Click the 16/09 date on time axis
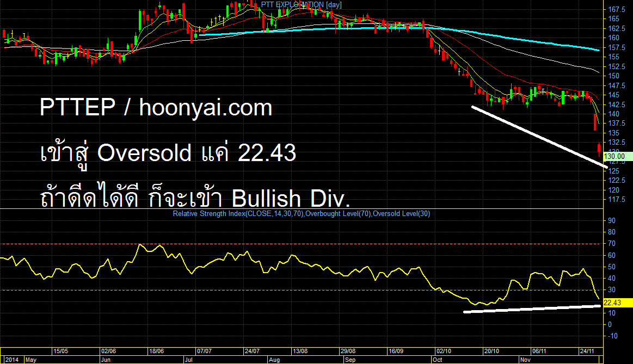633x364 pixels. (x=396, y=351)
